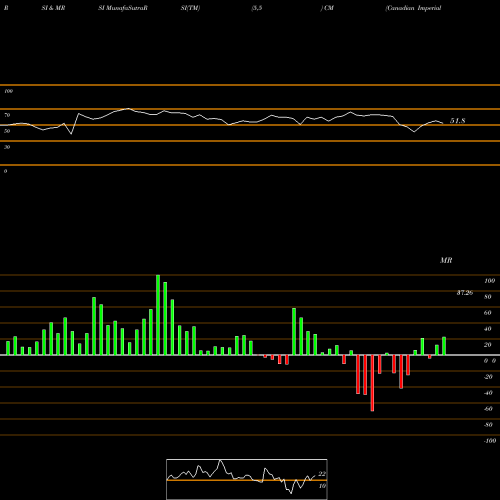Click the -100 label on MR axis
This screenshot has width=500, height=500.
(490, 441)
